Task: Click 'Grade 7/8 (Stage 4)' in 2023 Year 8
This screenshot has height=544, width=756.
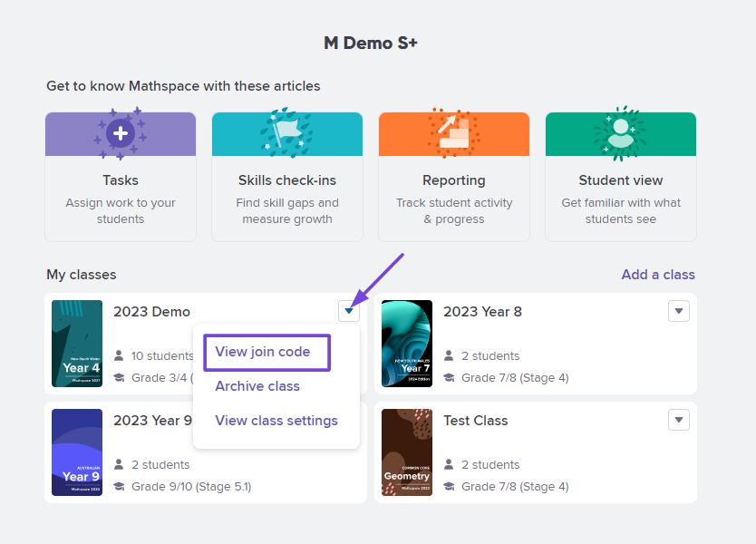Action: pyautogui.click(x=515, y=377)
